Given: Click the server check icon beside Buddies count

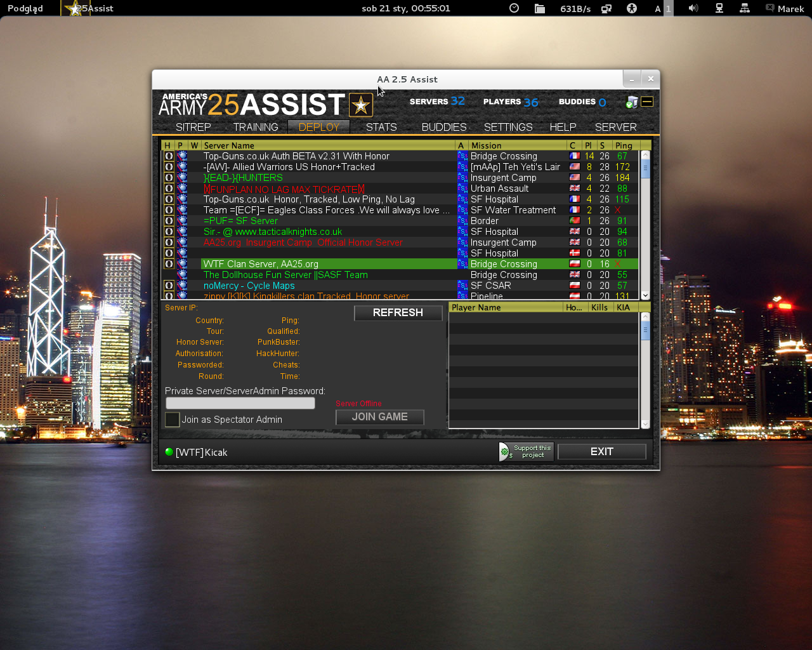Looking at the screenshot, I should (x=632, y=102).
